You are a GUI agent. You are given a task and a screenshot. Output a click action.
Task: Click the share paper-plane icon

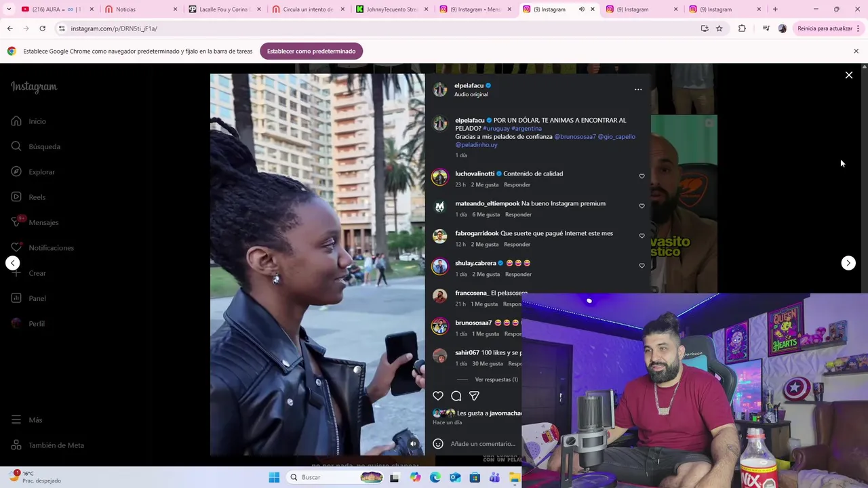474,396
